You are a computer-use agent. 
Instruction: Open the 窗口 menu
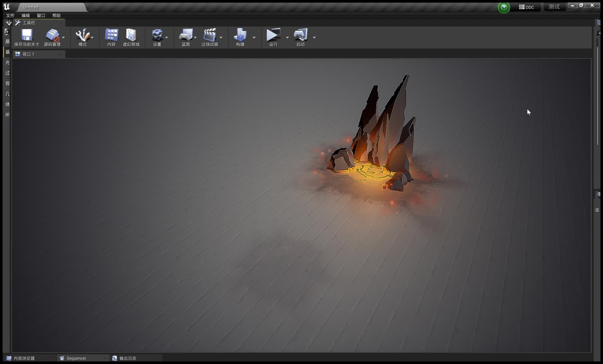click(41, 15)
